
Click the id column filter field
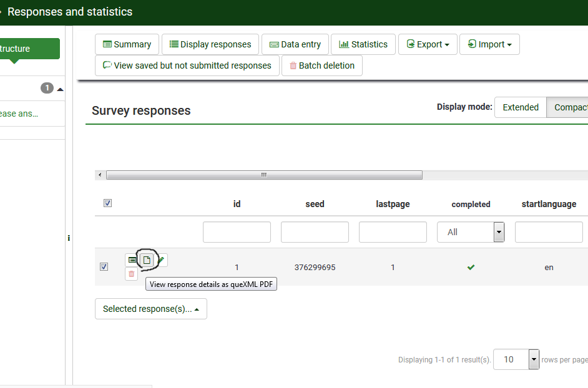(237, 232)
